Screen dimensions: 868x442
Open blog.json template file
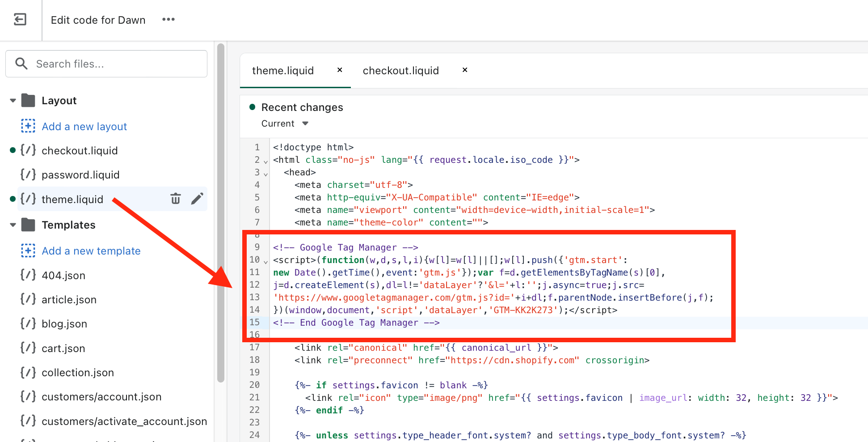point(64,324)
